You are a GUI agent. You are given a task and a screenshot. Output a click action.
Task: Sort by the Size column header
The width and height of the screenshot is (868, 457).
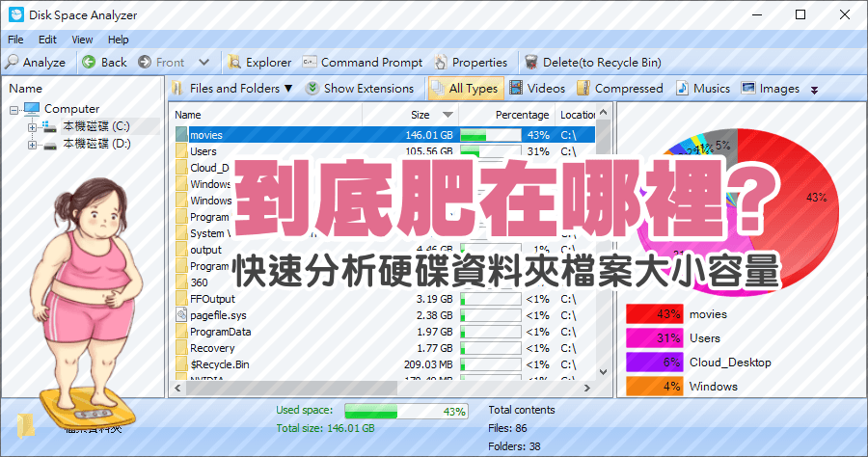coord(411,115)
